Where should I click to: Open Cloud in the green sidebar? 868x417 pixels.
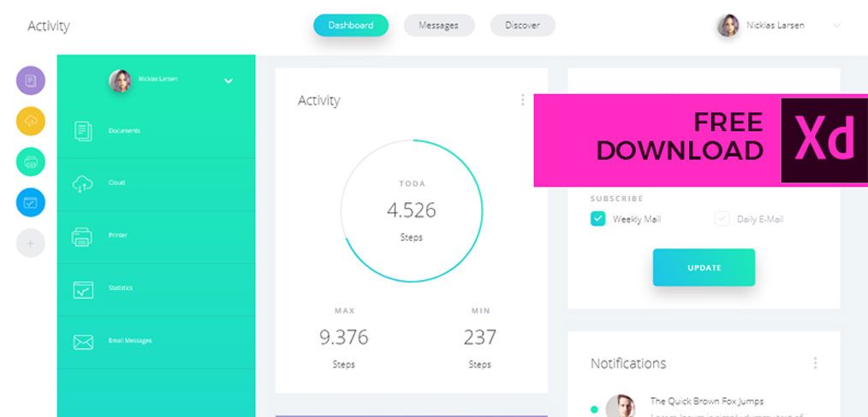[156, 184]
